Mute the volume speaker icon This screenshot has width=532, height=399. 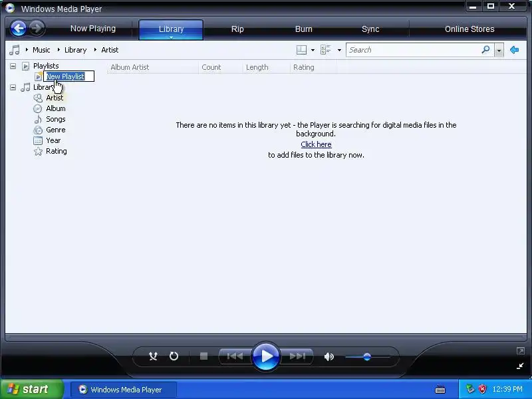coord(329,356)
